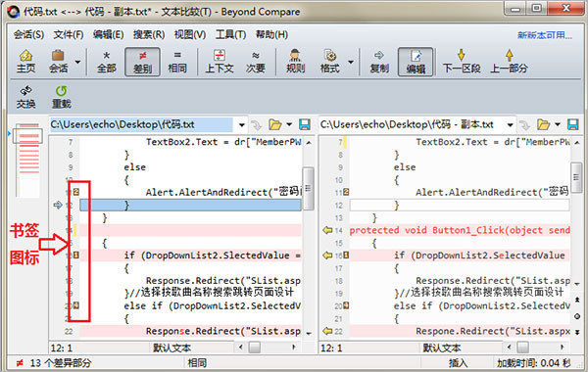
Task: Click the 插入 insert mode status
Action: [x=459, y=363]
